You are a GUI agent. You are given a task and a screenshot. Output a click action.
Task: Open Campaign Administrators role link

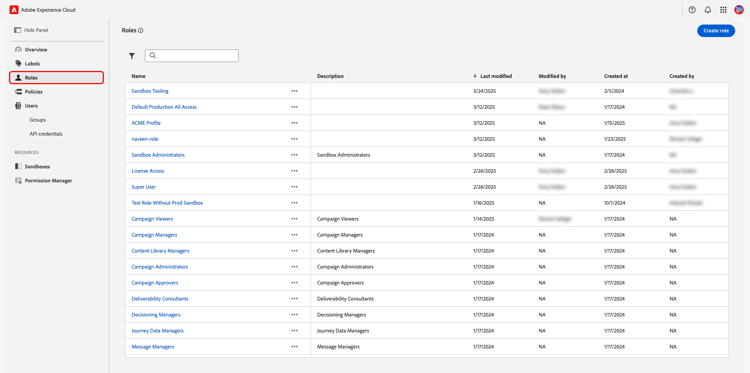click(x=160, y=267)
